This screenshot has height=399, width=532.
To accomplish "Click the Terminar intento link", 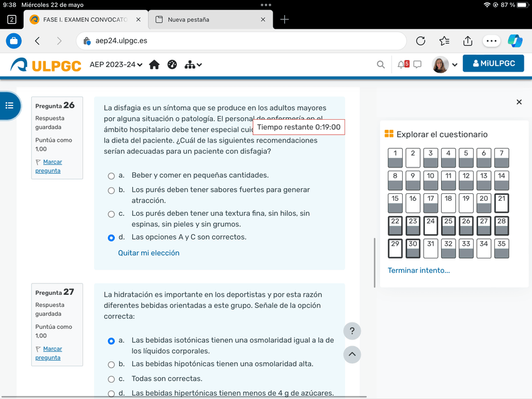I will coord(418,270).
